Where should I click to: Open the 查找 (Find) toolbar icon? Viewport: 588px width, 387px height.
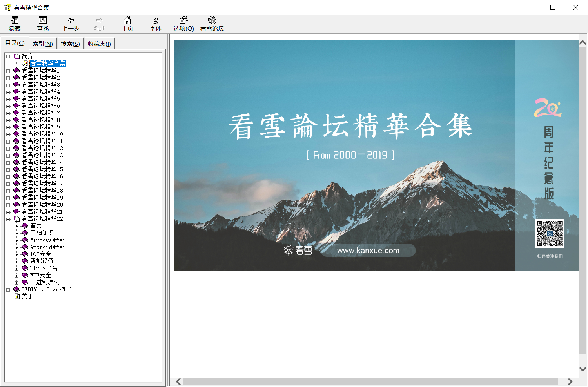pyautogui.click(x=43, y=20)
